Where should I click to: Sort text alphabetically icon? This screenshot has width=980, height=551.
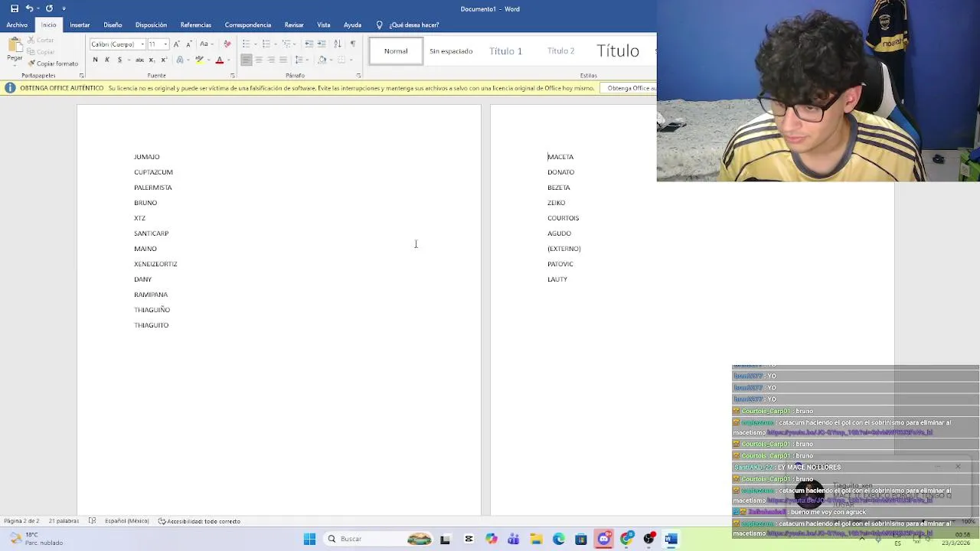pos(338,44)
